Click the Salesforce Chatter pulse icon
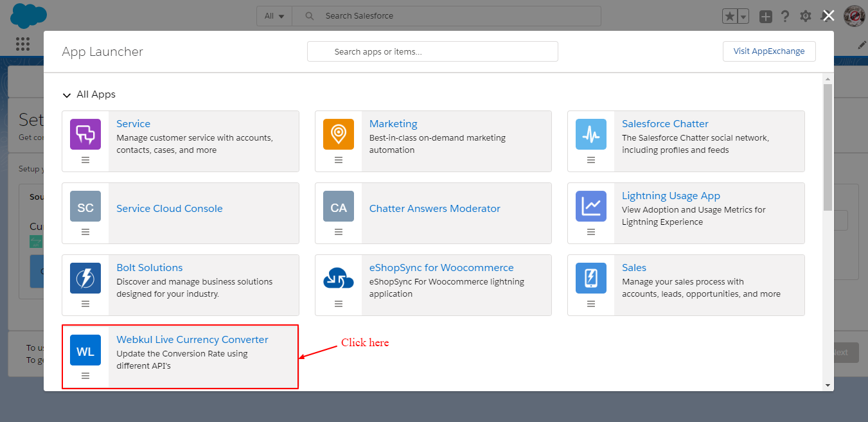Screen dimensions: 868x422 click(590, 134)
